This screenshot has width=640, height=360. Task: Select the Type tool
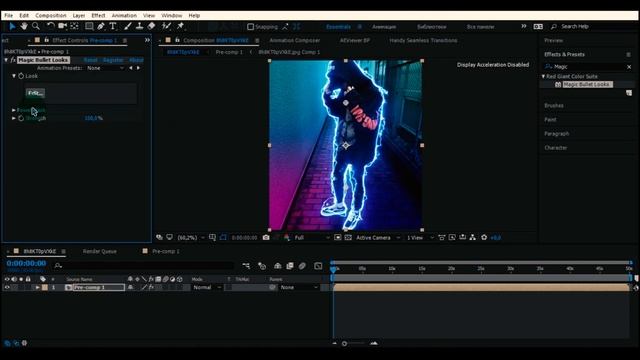click(x=113, y=26)
